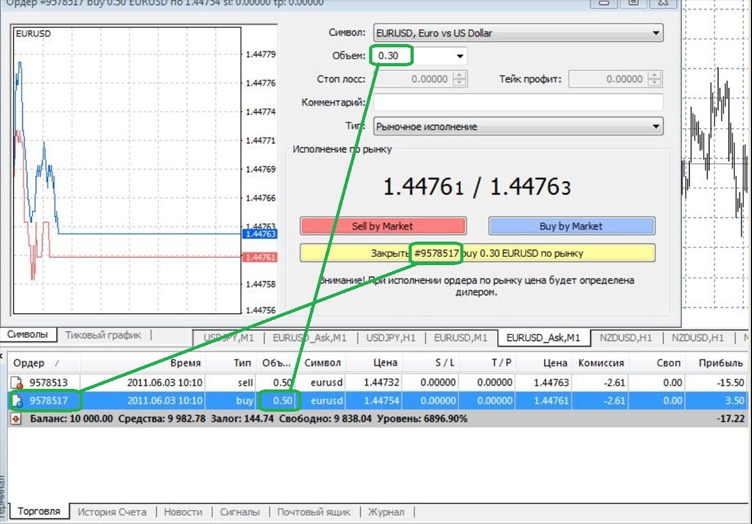This screenshot has width=752, height=524.
Task: Click the buy order icon of row 9578517
Action: tap(17, 401)
